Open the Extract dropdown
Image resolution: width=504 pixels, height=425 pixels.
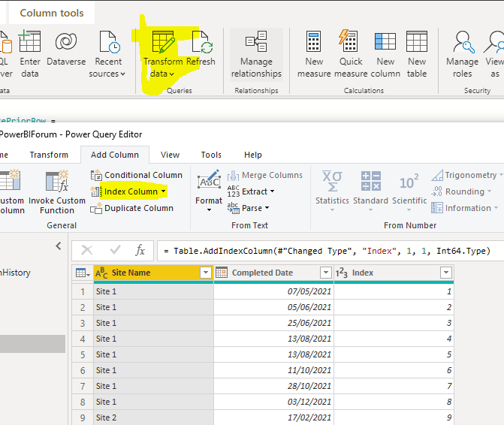(x=251, y=191)
